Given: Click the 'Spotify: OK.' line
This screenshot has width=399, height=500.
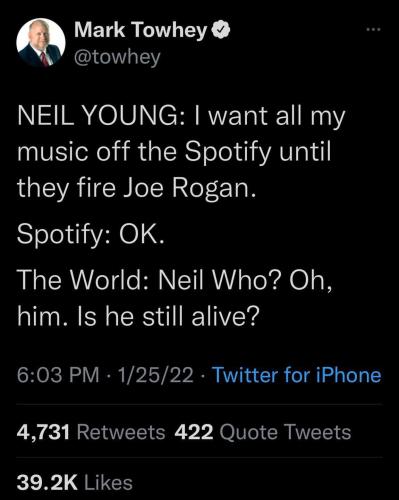Looking at the screenshot, I should (x=91, y=234).
